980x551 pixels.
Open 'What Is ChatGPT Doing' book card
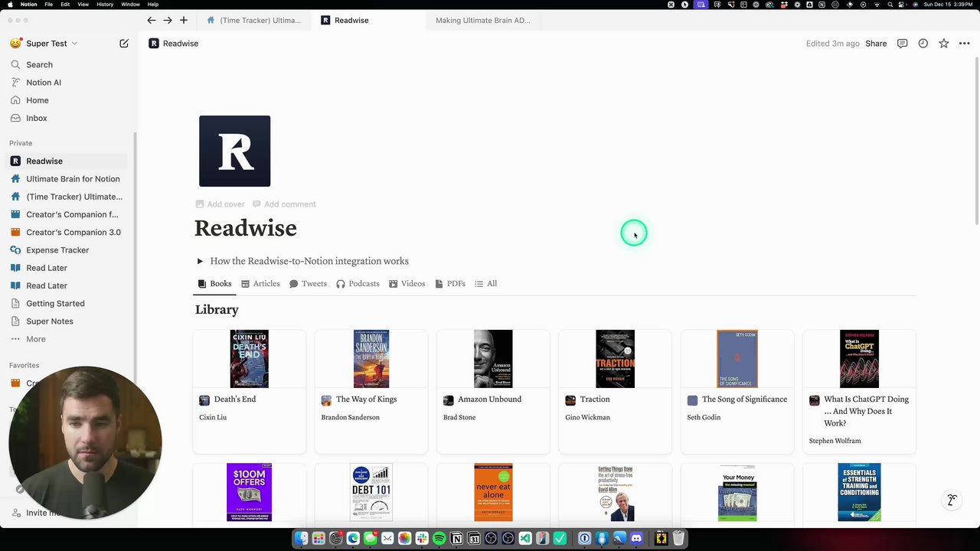click(x=859, y=391)
